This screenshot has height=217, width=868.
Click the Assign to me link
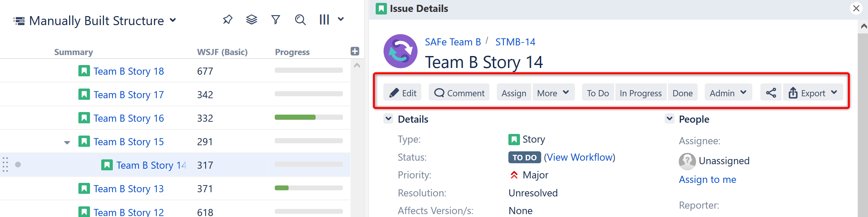(x=707, y=180)
